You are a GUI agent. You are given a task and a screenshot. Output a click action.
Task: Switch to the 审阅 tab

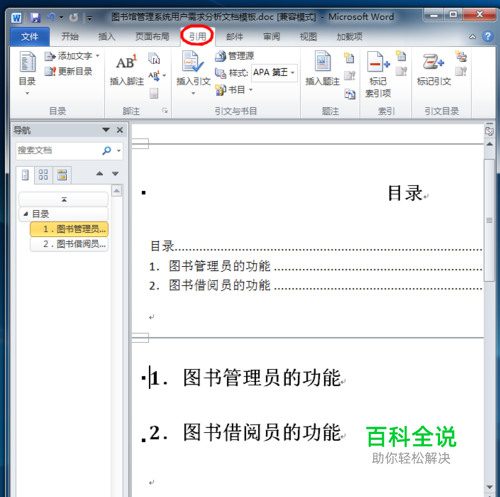click(272, 36)
